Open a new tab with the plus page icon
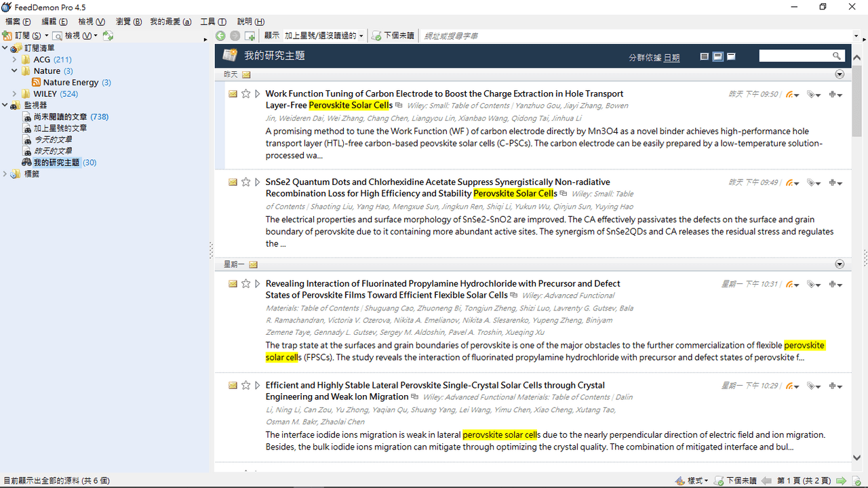Image resolution: width=868 pixels, height=488 pixels. (250, 35)
